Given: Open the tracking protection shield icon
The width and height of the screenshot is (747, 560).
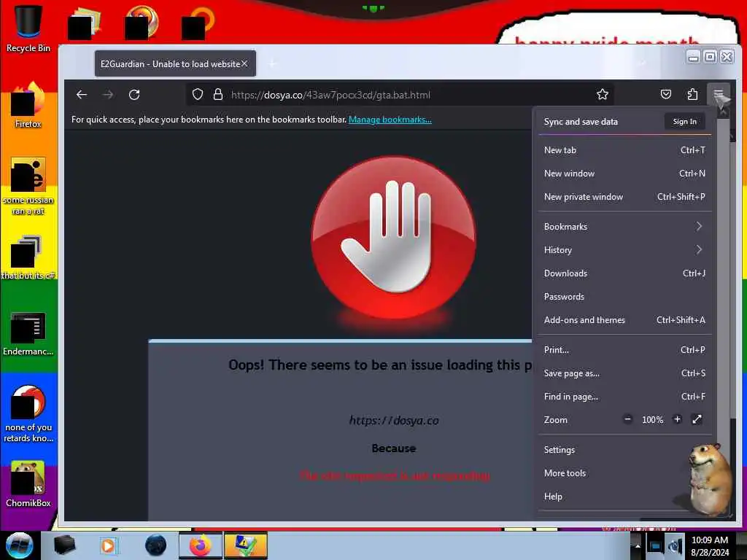Looking at the screenshot, I should pos(198,94).
